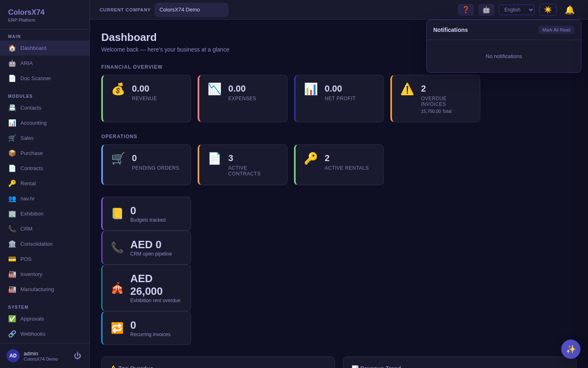Click the notifications bell icon

pos(570,10)
